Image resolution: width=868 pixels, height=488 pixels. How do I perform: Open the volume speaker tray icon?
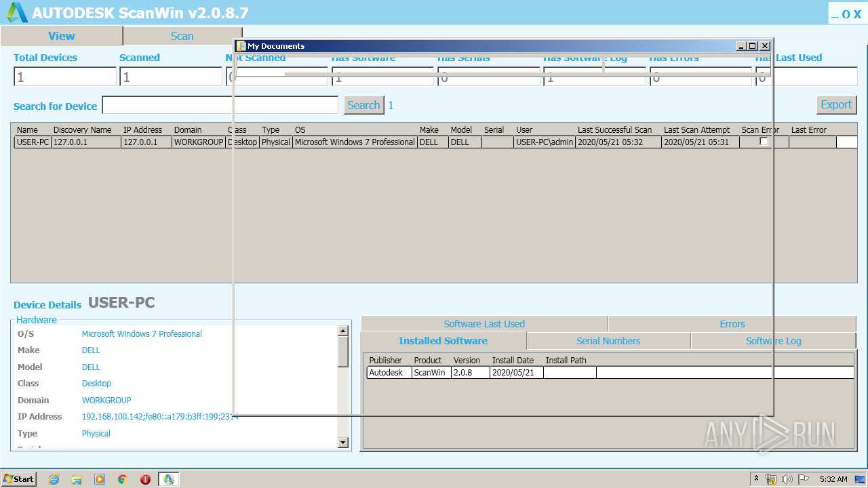pyautogui.click(x=787, y=479)
